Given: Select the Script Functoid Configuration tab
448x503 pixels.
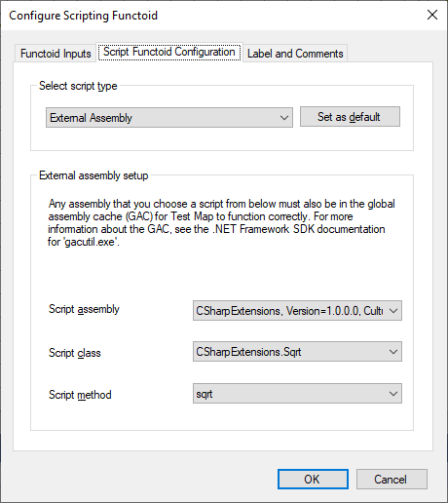Looking at the screenshot, I should pyautogui.click(x=169, y=52).
